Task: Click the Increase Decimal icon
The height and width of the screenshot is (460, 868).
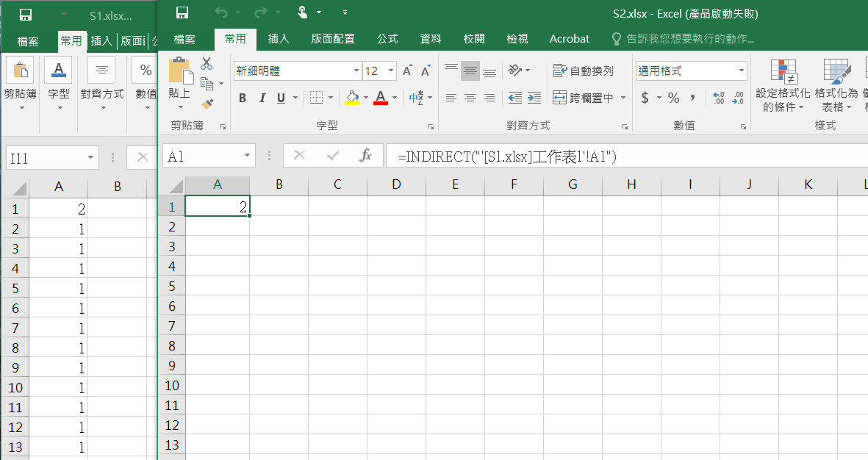Action: (x=719, y=98)
